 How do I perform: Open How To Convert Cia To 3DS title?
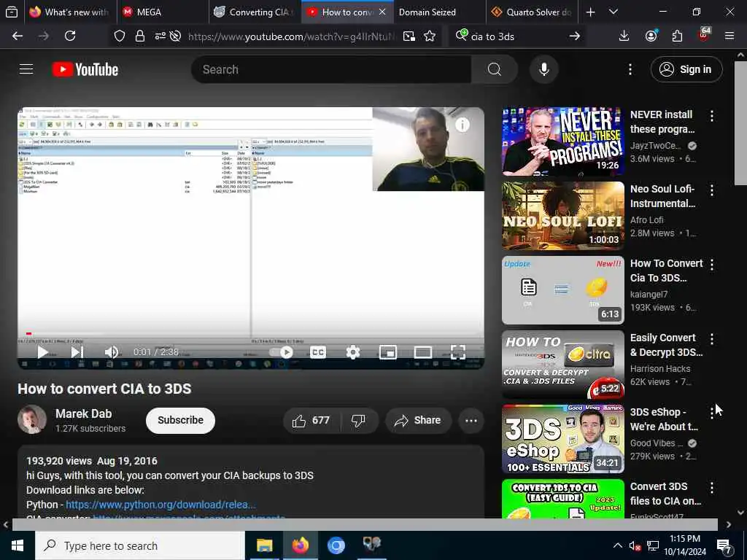pyautogui.click(x=666, y=271)
